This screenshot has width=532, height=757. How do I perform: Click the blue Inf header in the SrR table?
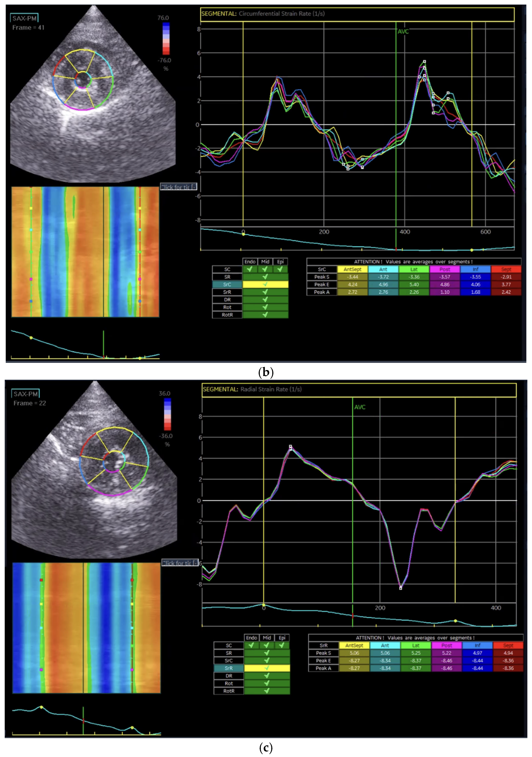(477, 645)
